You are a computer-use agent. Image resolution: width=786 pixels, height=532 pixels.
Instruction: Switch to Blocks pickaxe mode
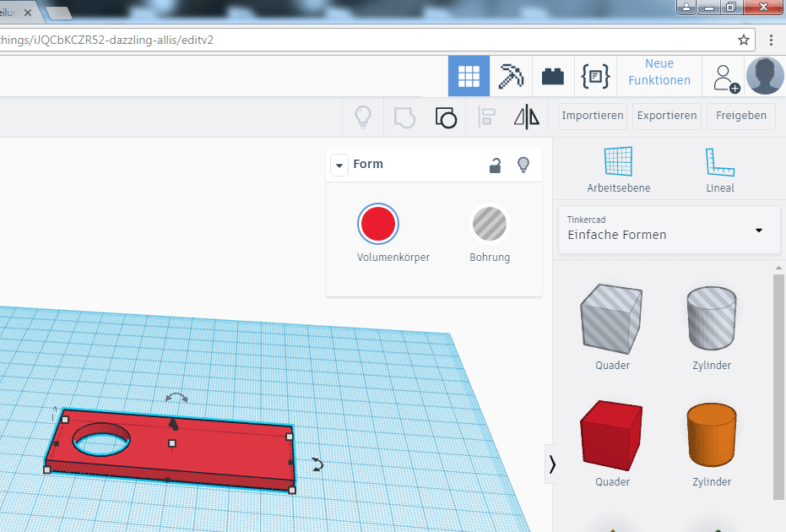coord(511,76)
